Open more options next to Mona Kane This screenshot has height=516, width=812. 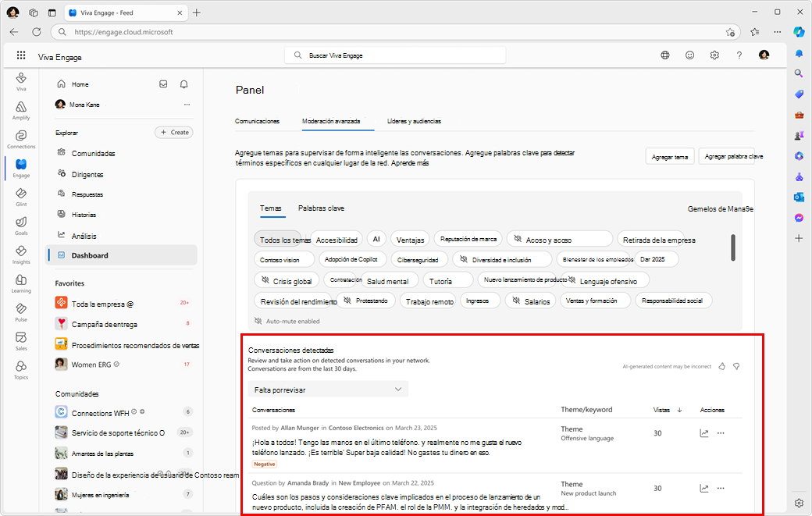pos(187,105)
